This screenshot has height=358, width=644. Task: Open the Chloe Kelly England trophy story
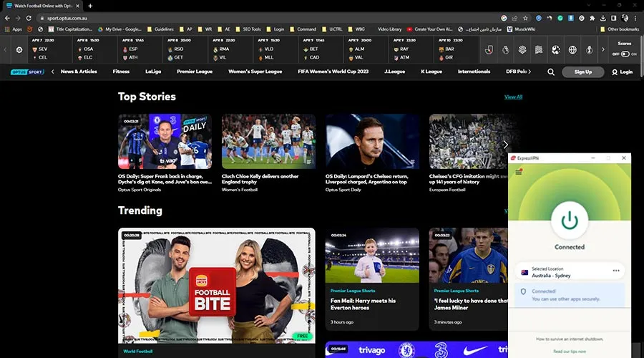click(268, 141)
